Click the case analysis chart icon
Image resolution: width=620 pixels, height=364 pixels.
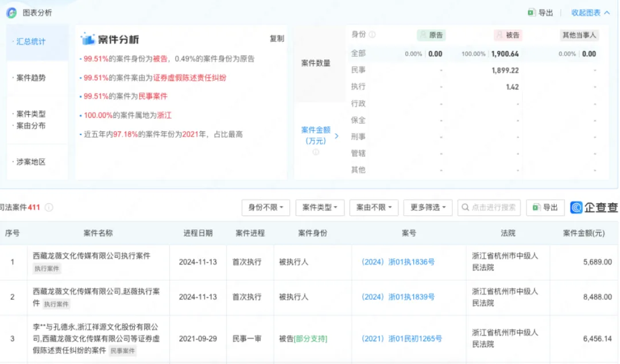click(88, 39)
